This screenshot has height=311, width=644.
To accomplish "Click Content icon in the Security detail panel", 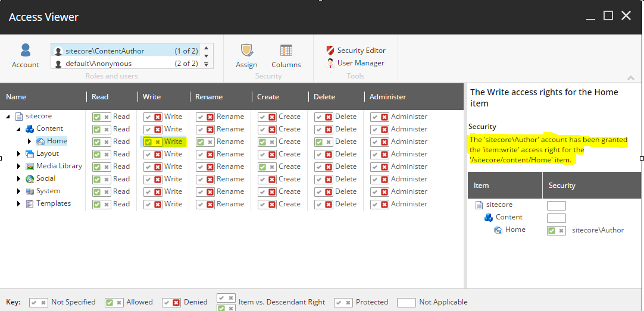I will (x=488, y=218).
